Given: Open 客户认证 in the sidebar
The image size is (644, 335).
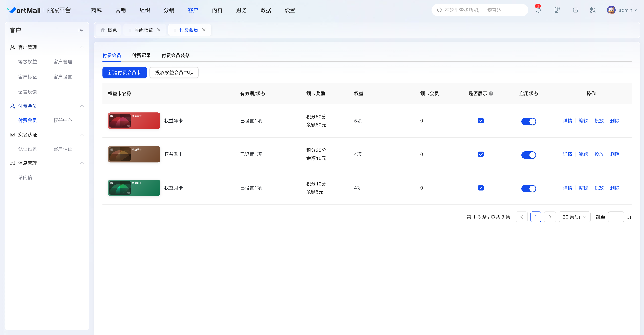Looking at the screenshot, I should 62,149.
